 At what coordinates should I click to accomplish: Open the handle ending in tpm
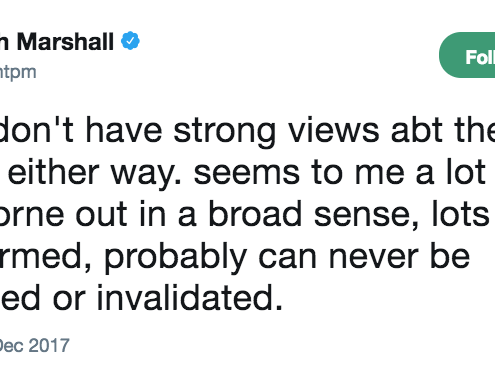point(18,72)
